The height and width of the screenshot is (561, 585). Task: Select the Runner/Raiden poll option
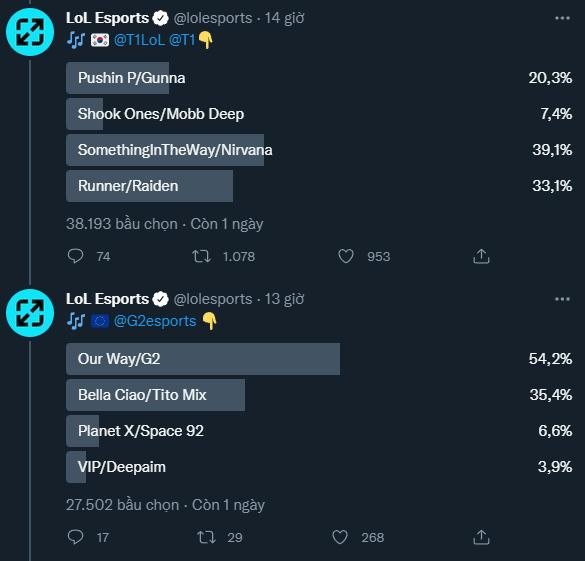click(319, 186)
